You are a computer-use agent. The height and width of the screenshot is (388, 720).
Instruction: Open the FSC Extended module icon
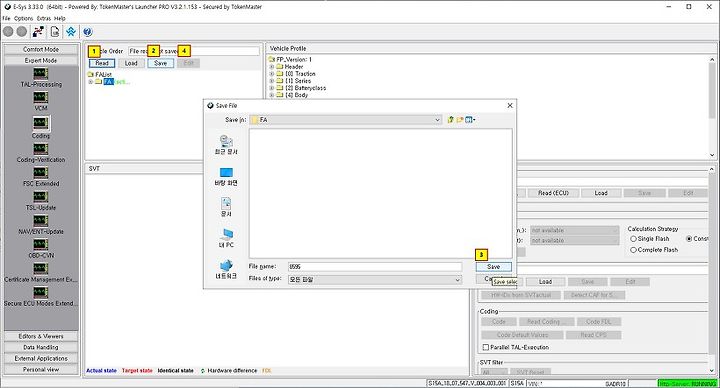(x=40, y=173)
